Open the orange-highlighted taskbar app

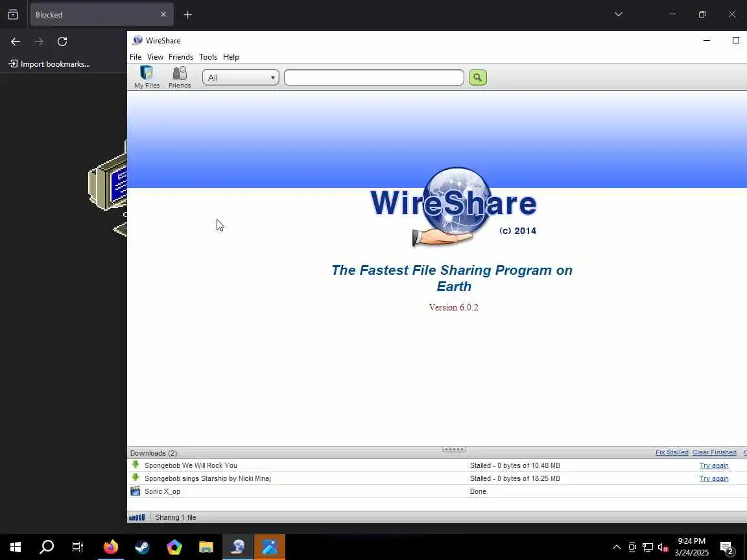coord(270,546)
